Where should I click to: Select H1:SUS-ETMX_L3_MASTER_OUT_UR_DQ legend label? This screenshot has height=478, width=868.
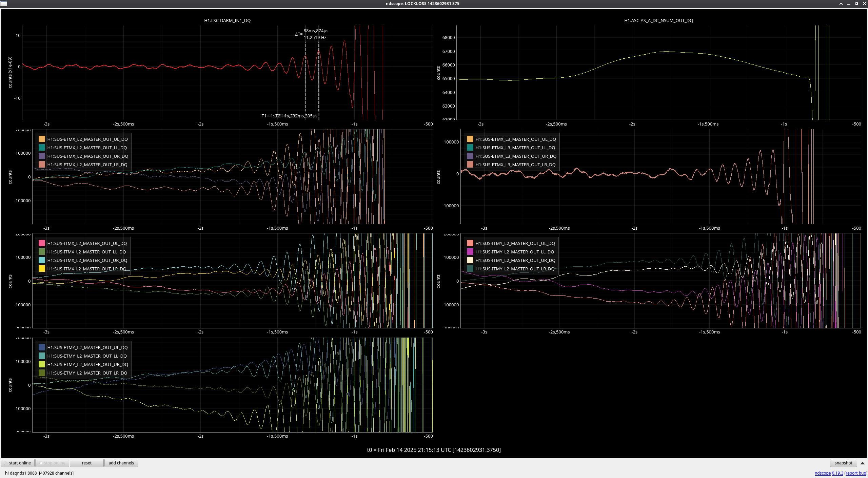coord(516,156)
